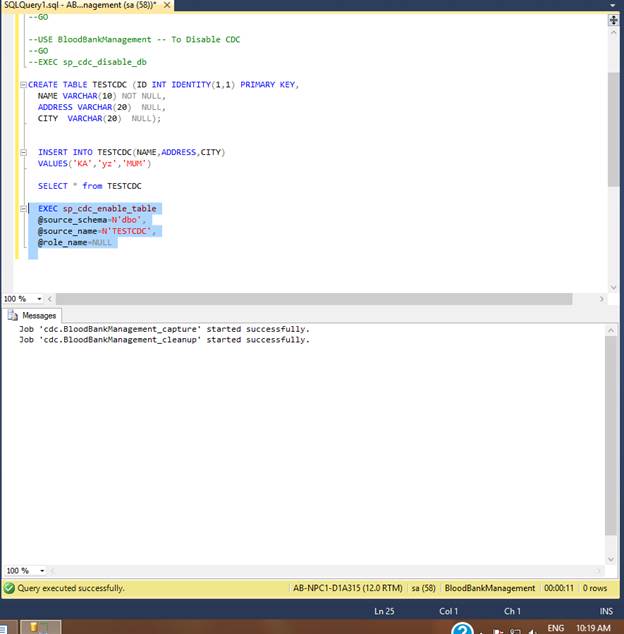Click the 00:00:11 elapsed time entry

tap(559, 588)
